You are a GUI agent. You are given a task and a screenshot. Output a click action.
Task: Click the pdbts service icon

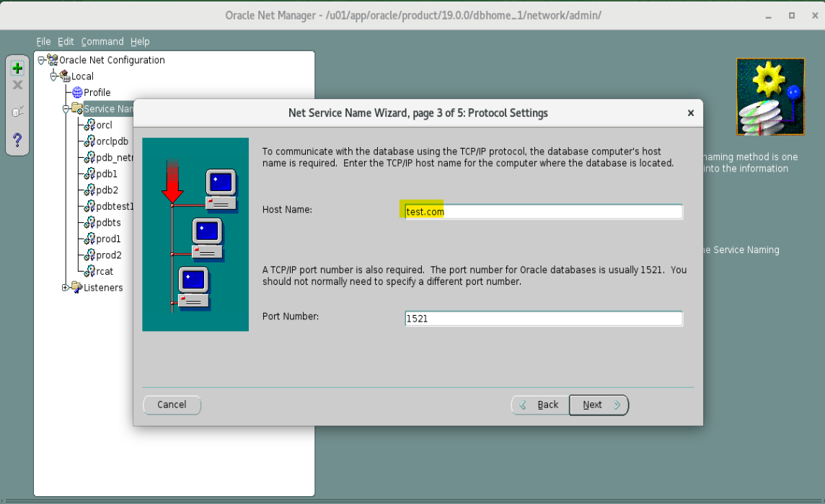[x=90, y=223]
